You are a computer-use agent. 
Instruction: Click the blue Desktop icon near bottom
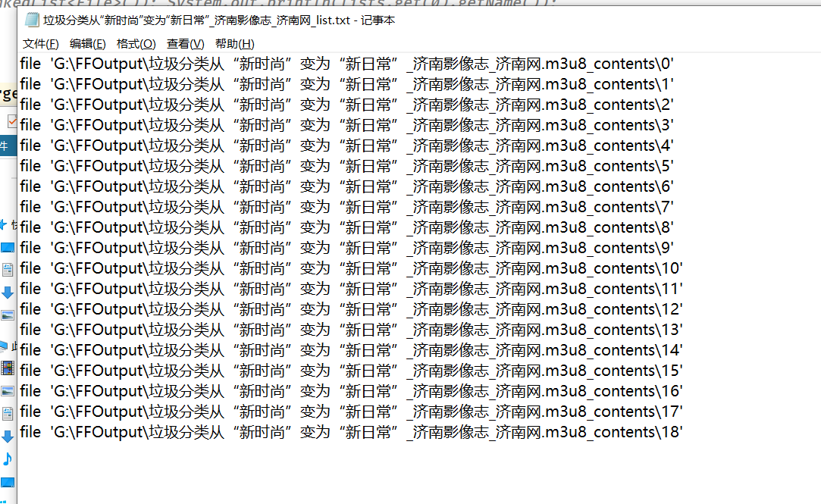pyautogui.click(x=8, y=482)
